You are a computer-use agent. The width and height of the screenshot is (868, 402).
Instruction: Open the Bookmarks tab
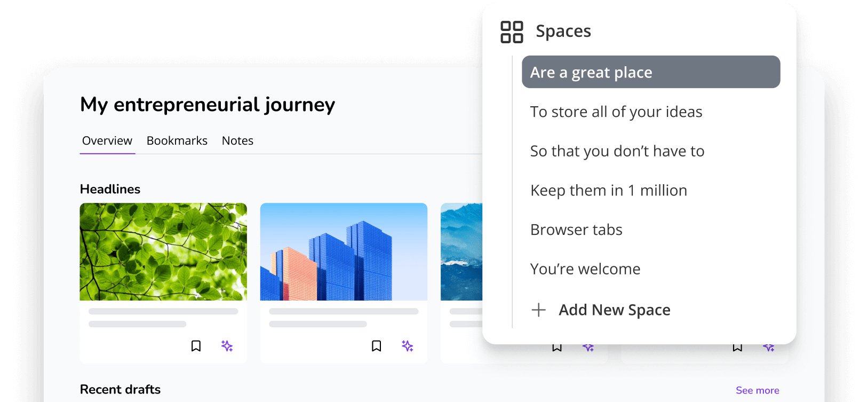tap(177, 141)
